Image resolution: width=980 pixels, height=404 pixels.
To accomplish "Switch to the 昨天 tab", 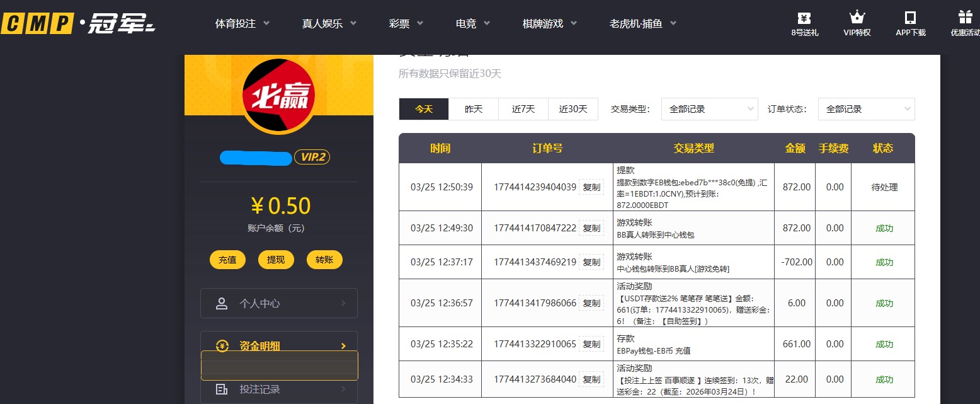I will pos(473,108).
